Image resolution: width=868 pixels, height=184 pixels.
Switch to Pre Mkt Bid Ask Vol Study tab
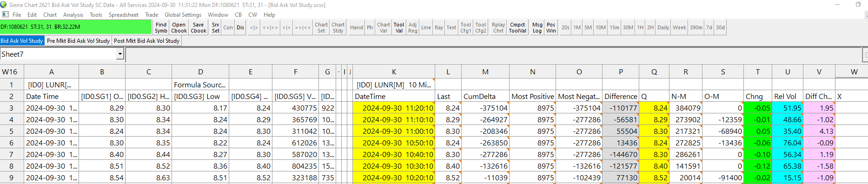click(78, 41)
